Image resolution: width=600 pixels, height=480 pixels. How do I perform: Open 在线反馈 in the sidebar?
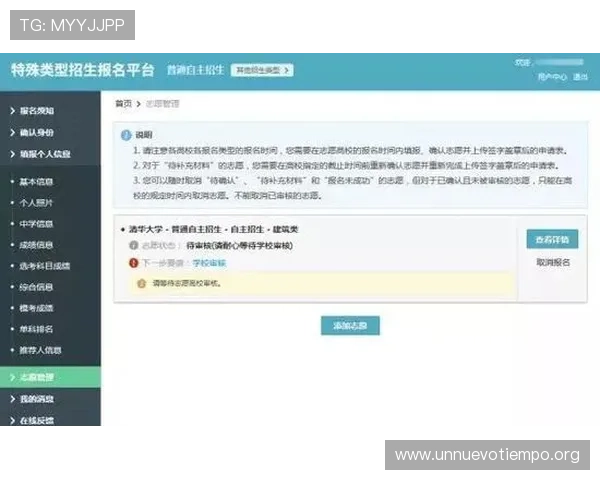coord(50,420)
